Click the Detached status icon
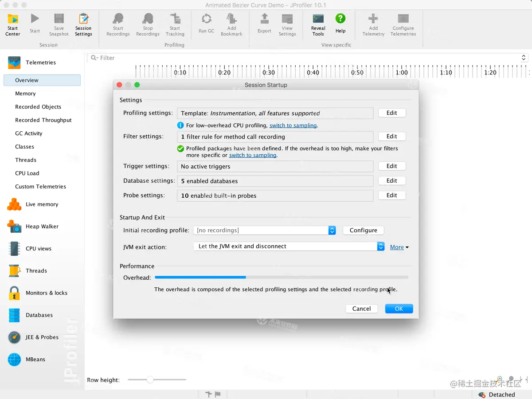 (x=482, y=395)
